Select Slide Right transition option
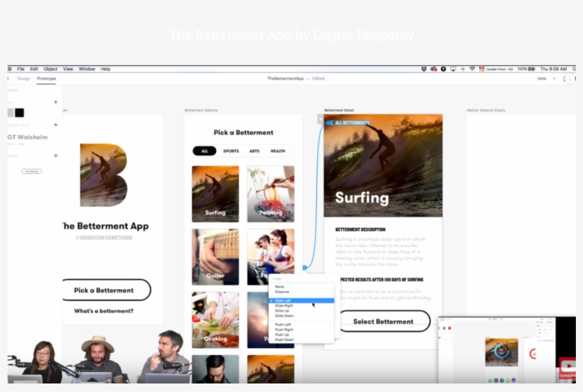The width and height of the screenshot is (583, 392). coord(301,305)
